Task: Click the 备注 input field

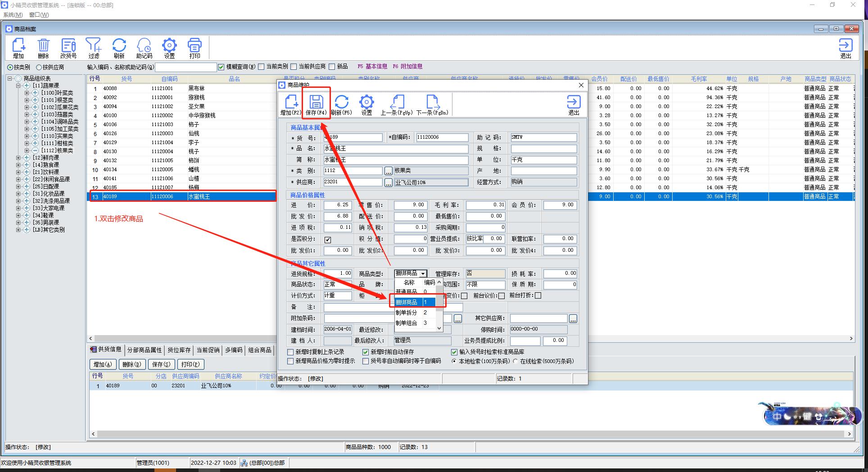Action: pos(393,307)
